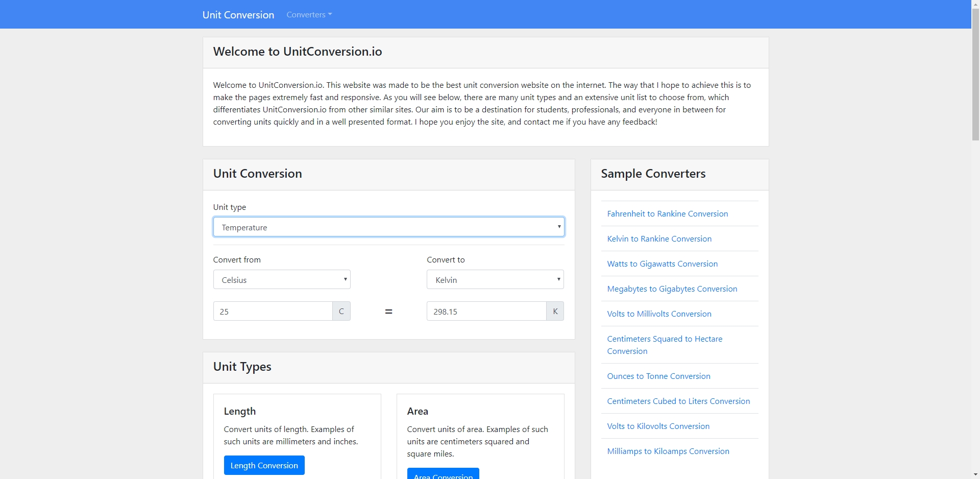Click the Sample Converters heading
The image size is (980, 479).
[x=653, y=174]
